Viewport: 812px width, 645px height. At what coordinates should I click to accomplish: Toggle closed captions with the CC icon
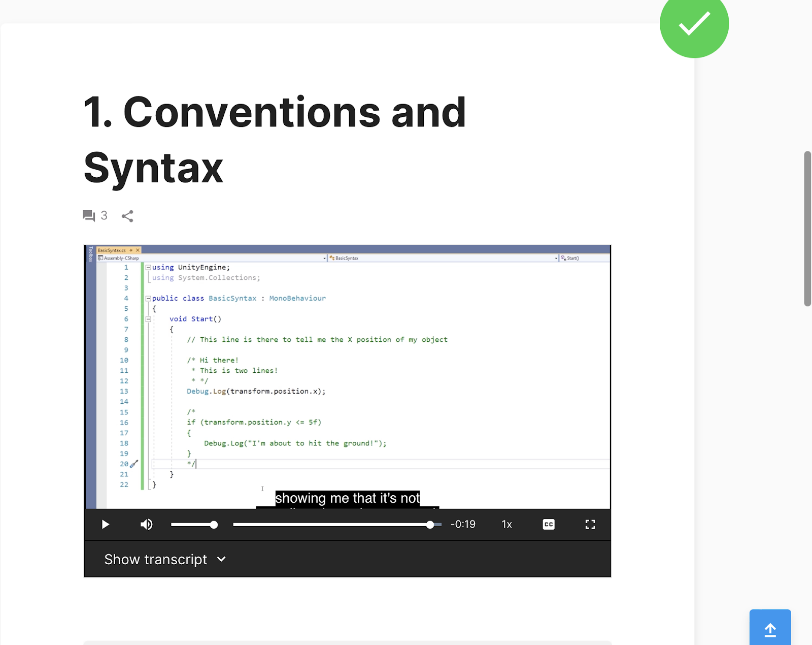click(x=549, y=524)
